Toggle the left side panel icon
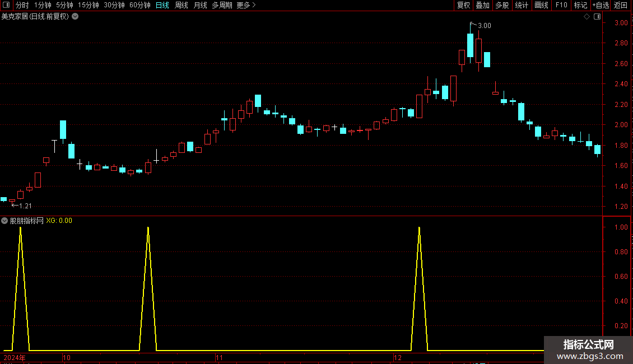The width and height of the screenshot is (633, 364). (x=6, y=5)
